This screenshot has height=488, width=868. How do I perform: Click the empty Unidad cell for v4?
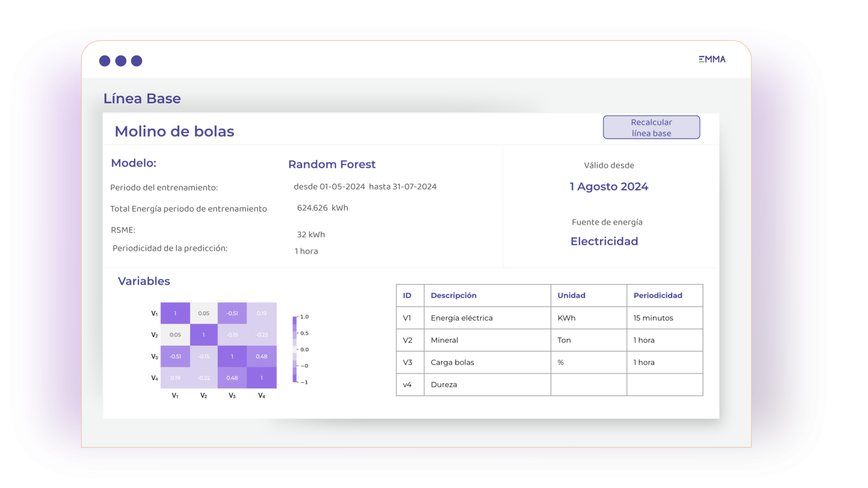point(588,385)
